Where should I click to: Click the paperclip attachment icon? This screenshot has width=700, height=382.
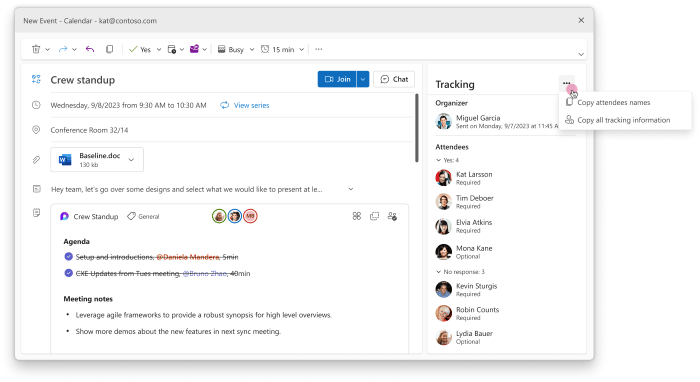click(36, 159)
